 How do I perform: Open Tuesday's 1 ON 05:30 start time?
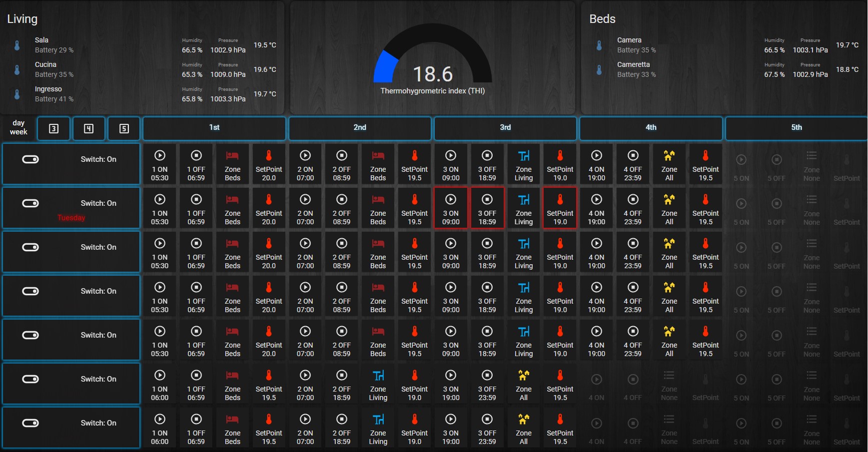[x=160, y=208]
